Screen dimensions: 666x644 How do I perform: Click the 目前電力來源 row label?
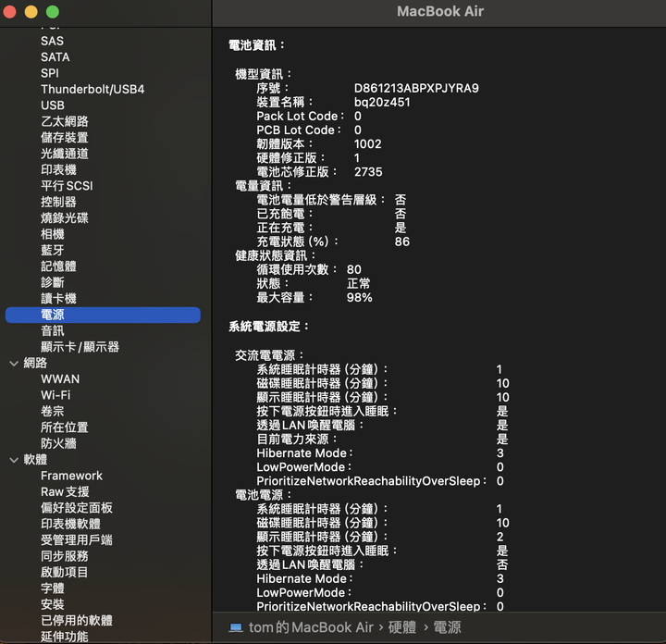pyautogui.click(x=297, y=440)
